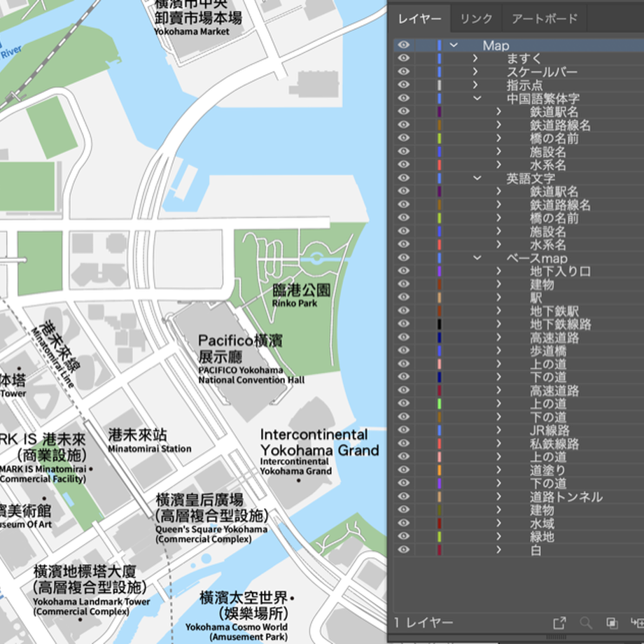This screenshot has height=644, width=644.
Task: Switch to the レイヤー tab
Action: (x=419, y=19)
